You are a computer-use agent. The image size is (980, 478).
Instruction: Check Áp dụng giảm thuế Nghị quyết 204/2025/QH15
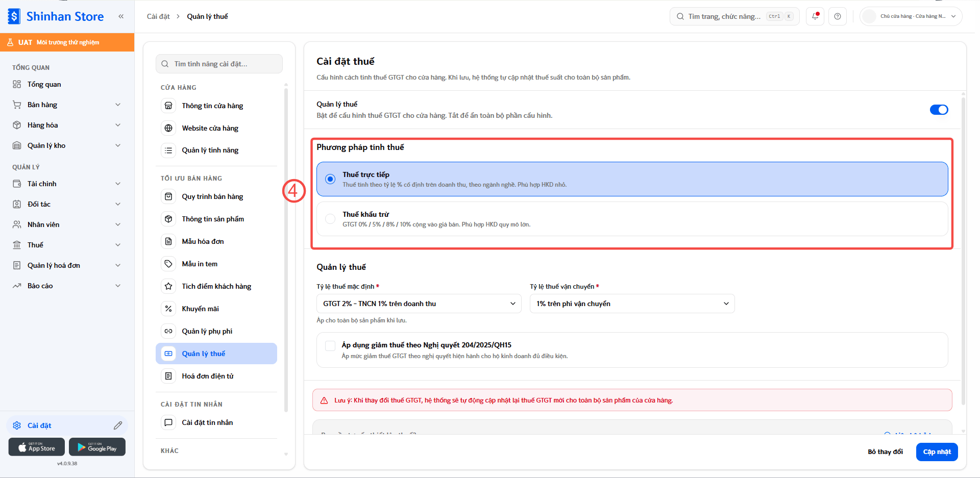click(330, 346)
